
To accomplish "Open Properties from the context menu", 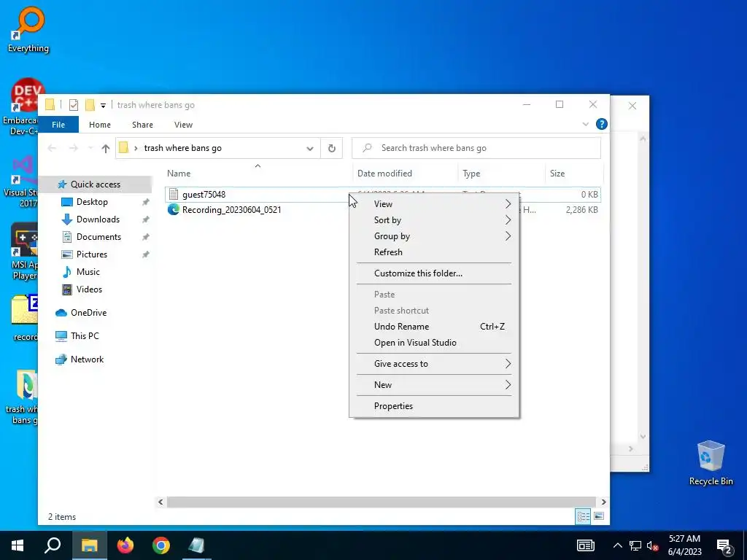I will [434, 406].
